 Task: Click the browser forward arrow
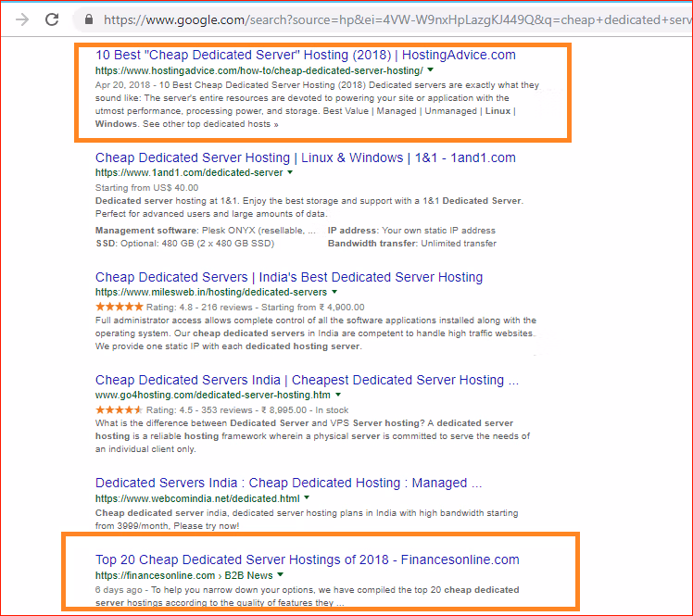[x=22, y=19]
